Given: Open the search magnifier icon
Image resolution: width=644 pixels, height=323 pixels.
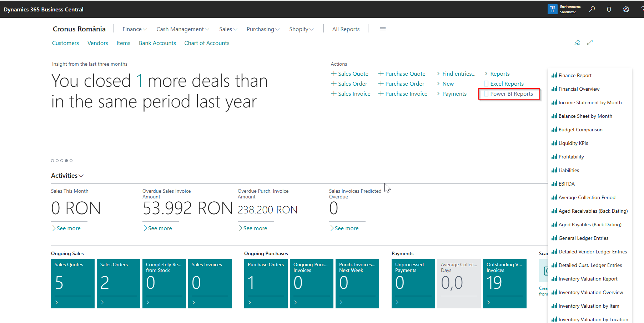Looking at the screenshot, I should [x=592, y=9].
